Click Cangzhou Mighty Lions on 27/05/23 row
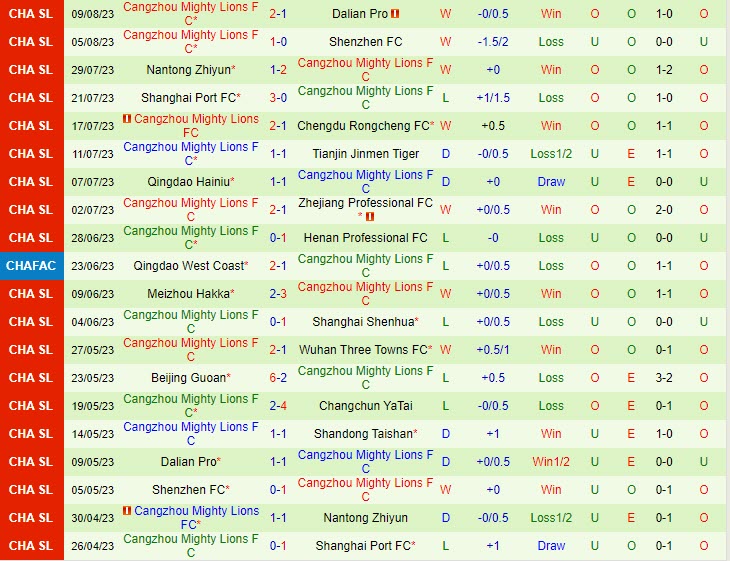The image size is (730, 561). coord(191,350)
